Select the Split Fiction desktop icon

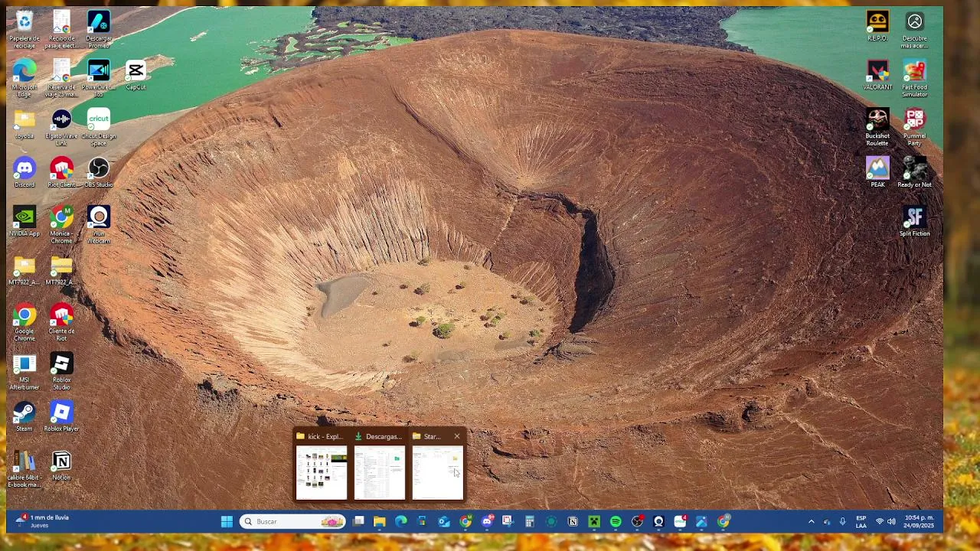point(914,222)
